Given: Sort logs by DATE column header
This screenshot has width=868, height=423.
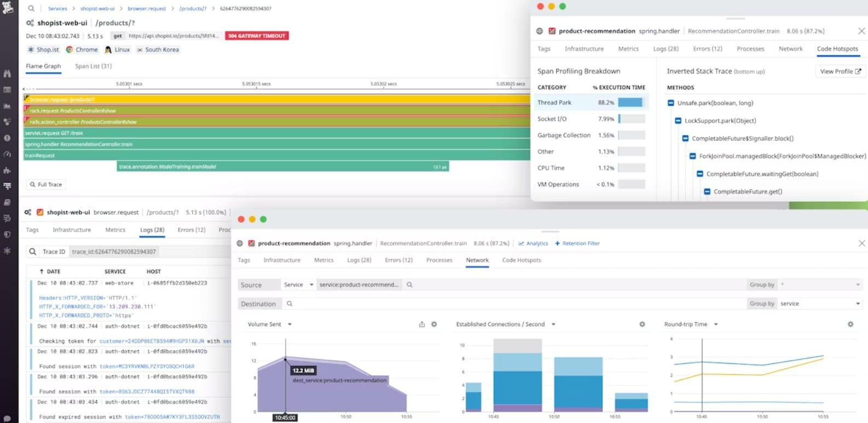Looking at the screenshot, I should click(x=50, y=271).
